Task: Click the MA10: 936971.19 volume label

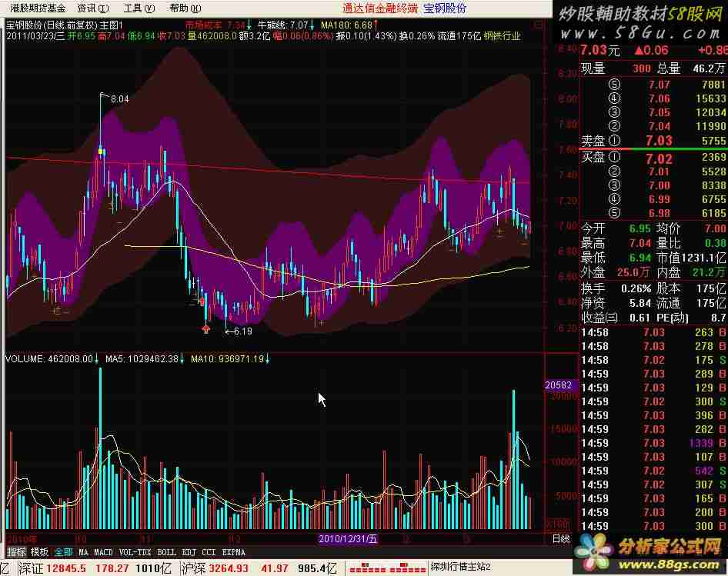Action: click(x=228, y=359)
